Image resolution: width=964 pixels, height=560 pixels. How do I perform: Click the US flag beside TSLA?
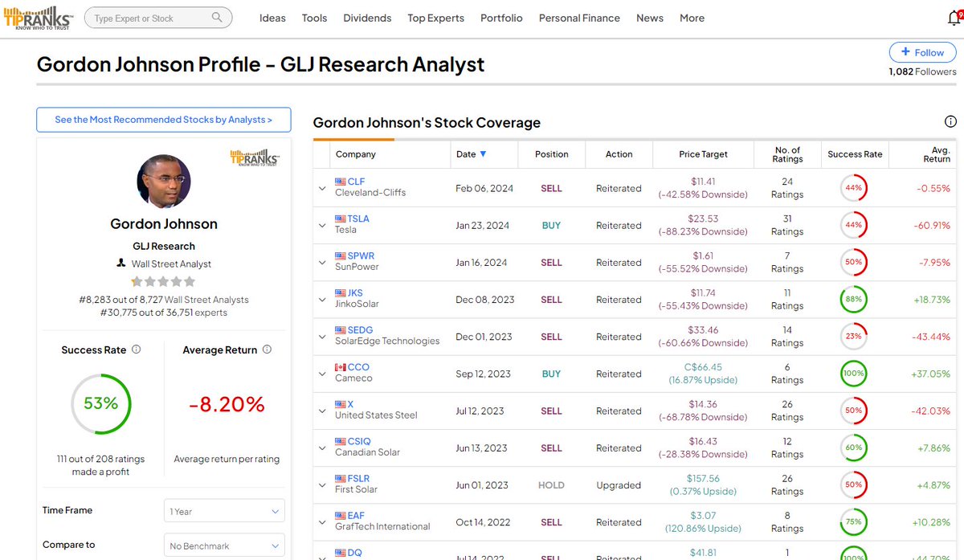coord(340,219)
